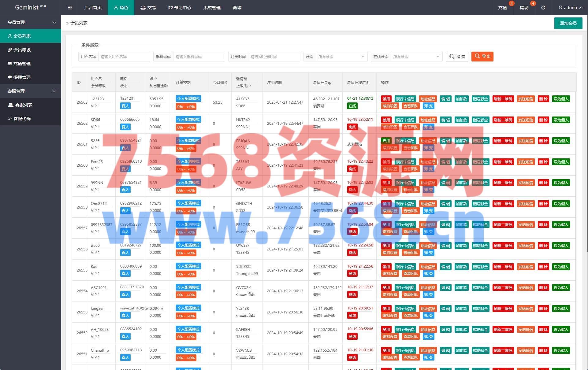The width and height of the screenshot is (588, 370).
Task: Click 设为假人 for user SD66
Action: click(561, 120)
